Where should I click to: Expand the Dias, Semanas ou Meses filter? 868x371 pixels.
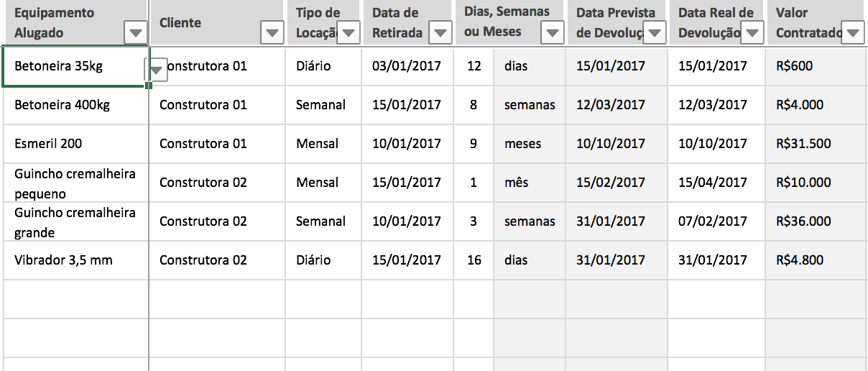pos(552,32)
